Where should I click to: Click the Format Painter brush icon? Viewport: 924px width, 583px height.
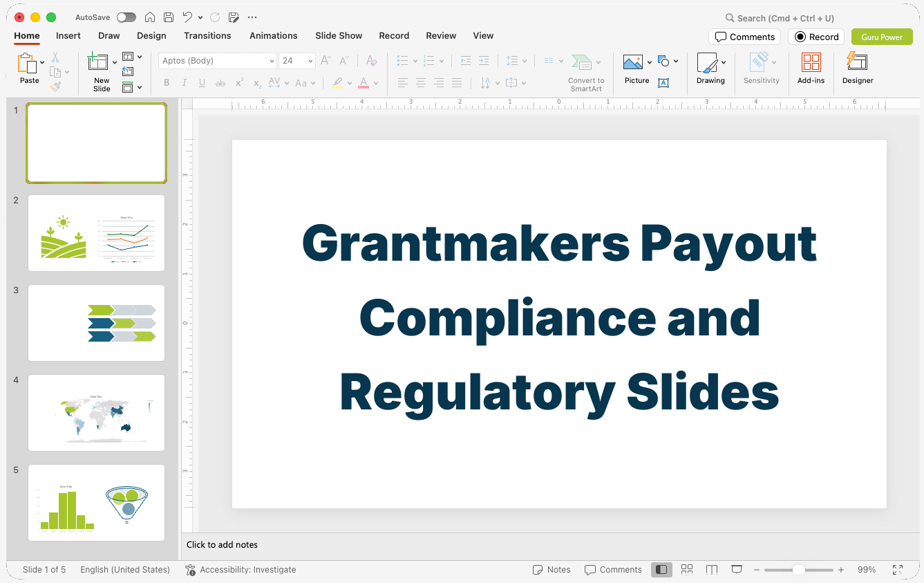[55, 86]
